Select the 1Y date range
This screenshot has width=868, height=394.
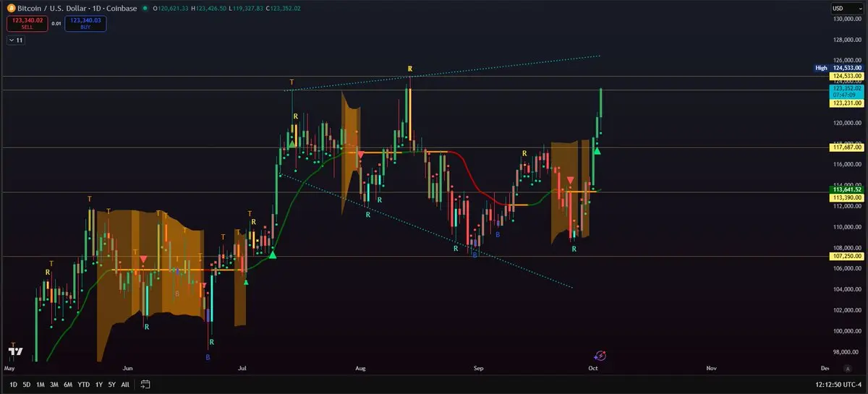pyautogui.click(x=98, y=384)
